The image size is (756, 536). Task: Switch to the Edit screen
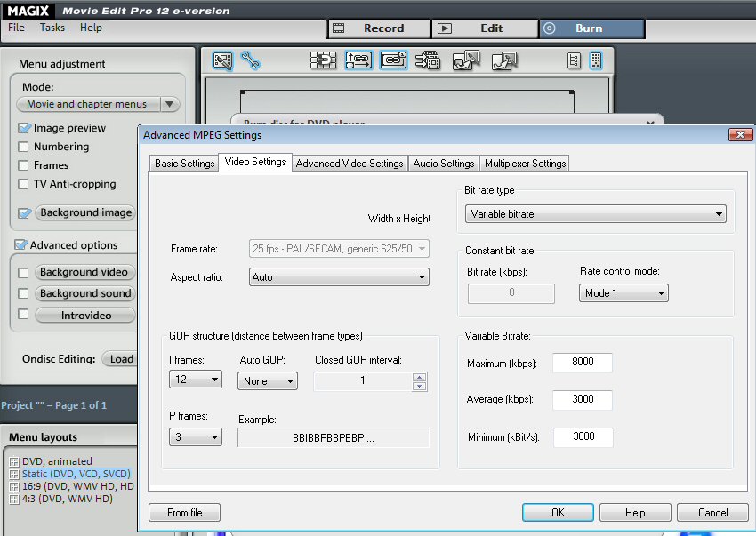(x=485, y=28)
